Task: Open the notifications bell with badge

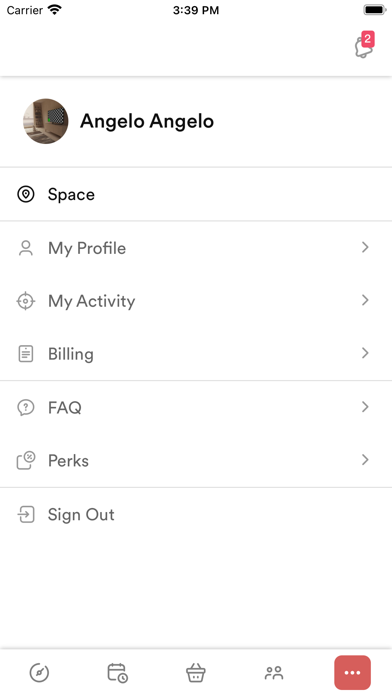Action: 364,45
